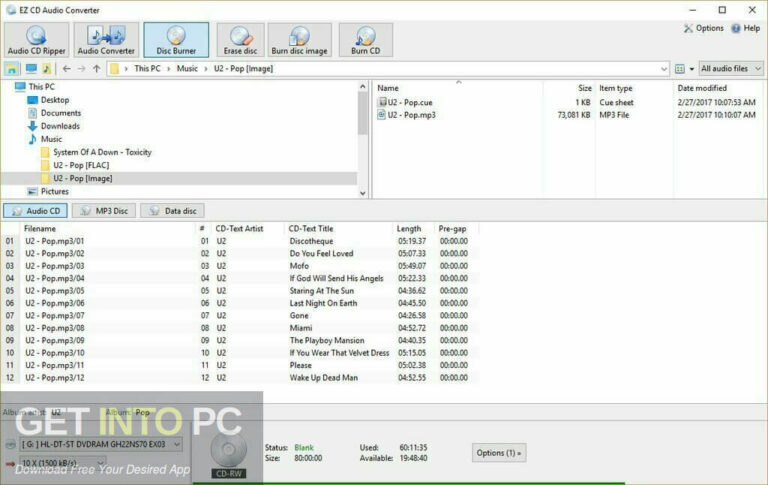Click the view layout icon
This screenshot has height=485, width=768.
click(680, 69)
